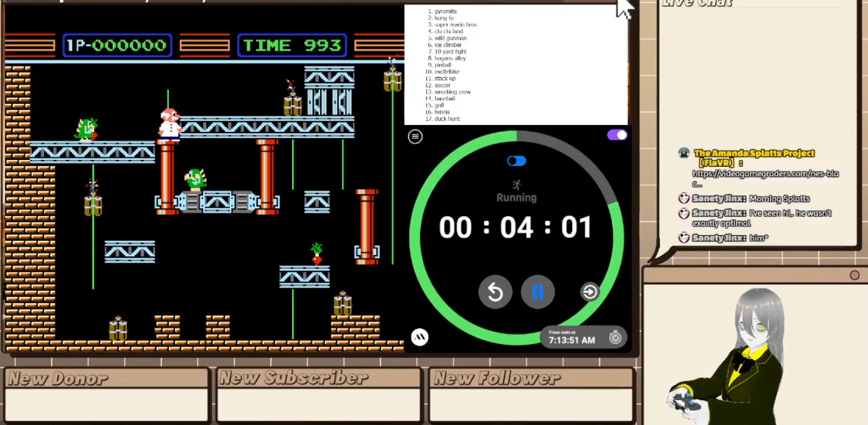Click the stopwatch icon beside 7:13:51 AM
Image resolution: width=868 pixels, height=425 pixels.
[x=615, y=337]
